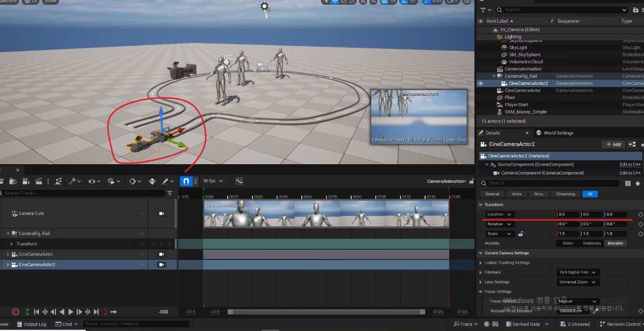
Task: Open the Sequencer curve editor
Action: point(239,181)
